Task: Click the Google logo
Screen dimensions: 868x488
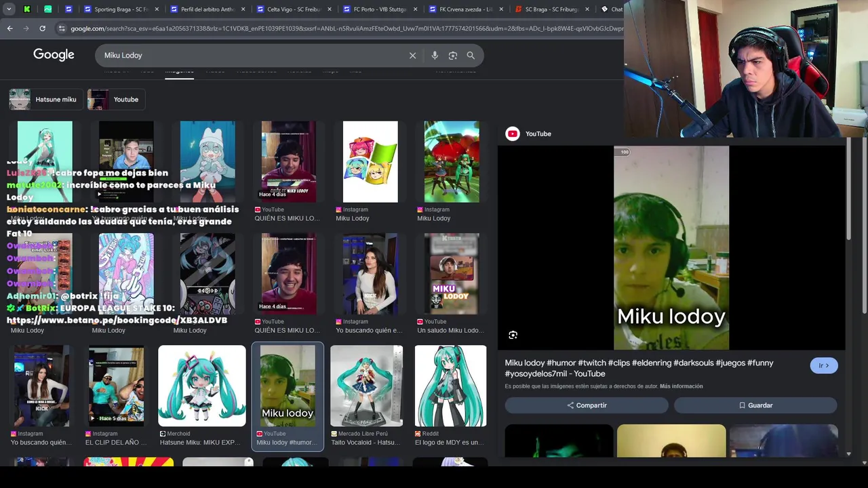Action: (x=54, y=55)
